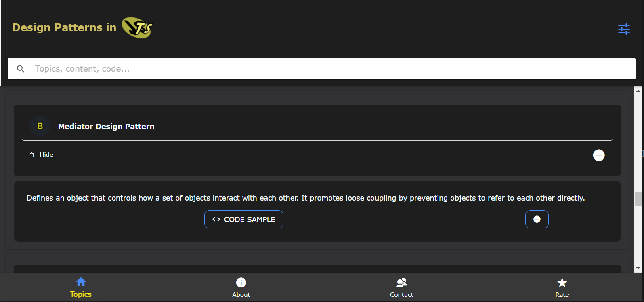Click the clipboard icon beside Hide
The width and height of the screenshot is (644, 302).
click(x=32, y=155)
